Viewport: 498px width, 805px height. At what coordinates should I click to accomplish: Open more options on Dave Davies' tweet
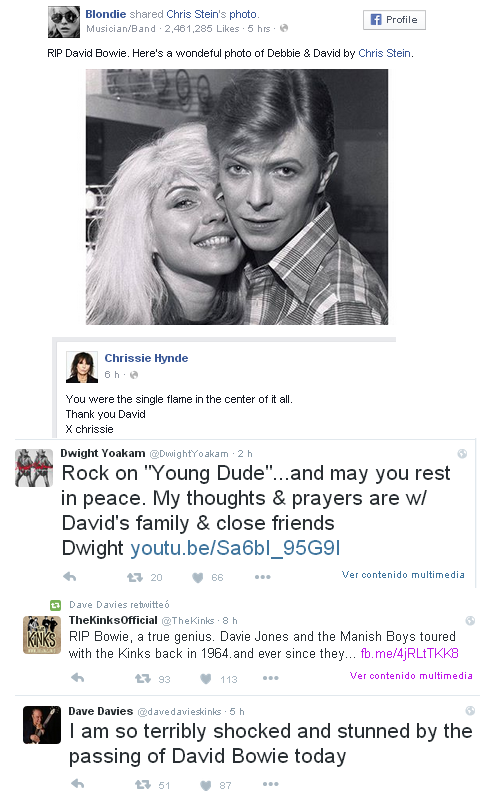coord(271,784)
